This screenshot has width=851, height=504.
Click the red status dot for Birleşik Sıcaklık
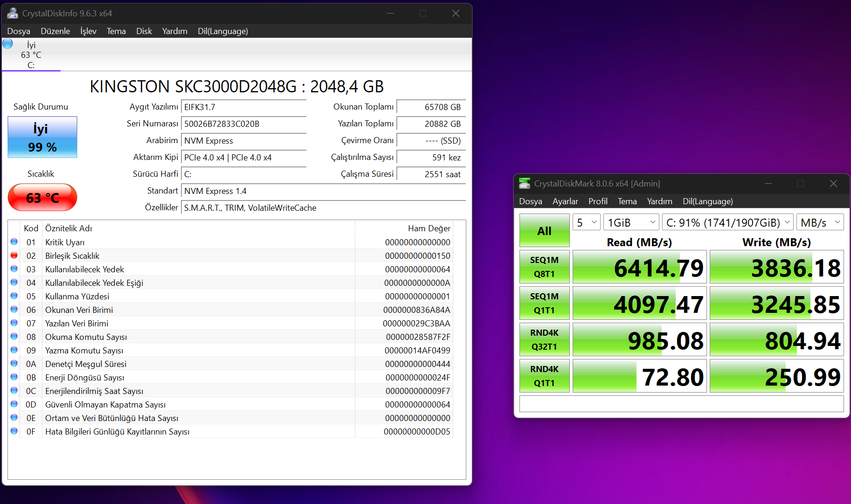coord(14,255)
